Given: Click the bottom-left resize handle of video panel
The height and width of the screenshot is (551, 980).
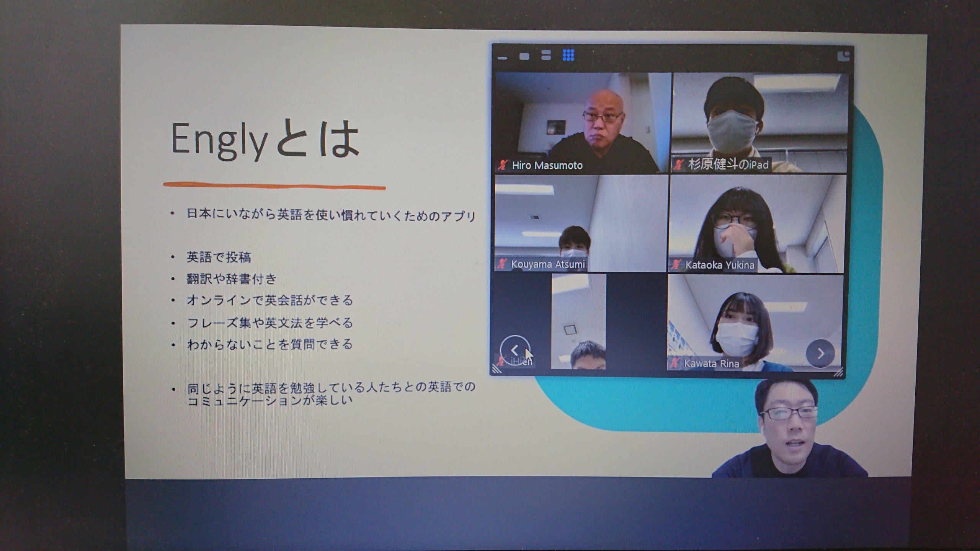Looking at the screenshot, I should [x=497, y=369].
